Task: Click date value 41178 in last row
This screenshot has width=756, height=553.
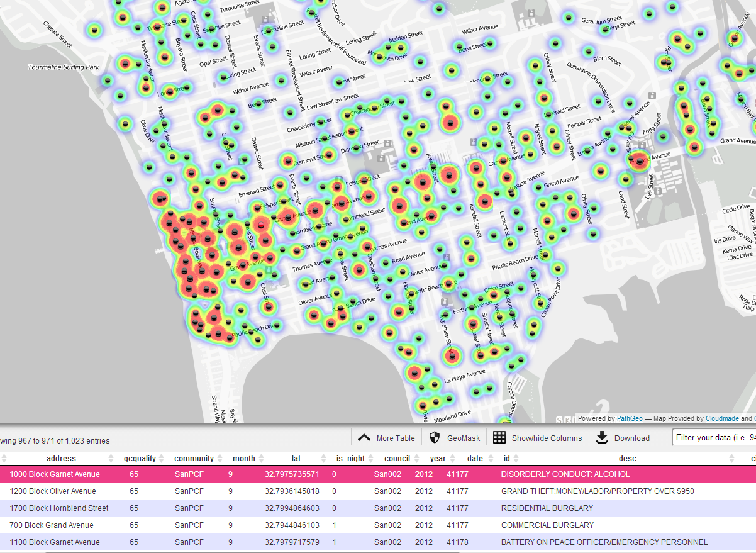Action: coord(457,542)
